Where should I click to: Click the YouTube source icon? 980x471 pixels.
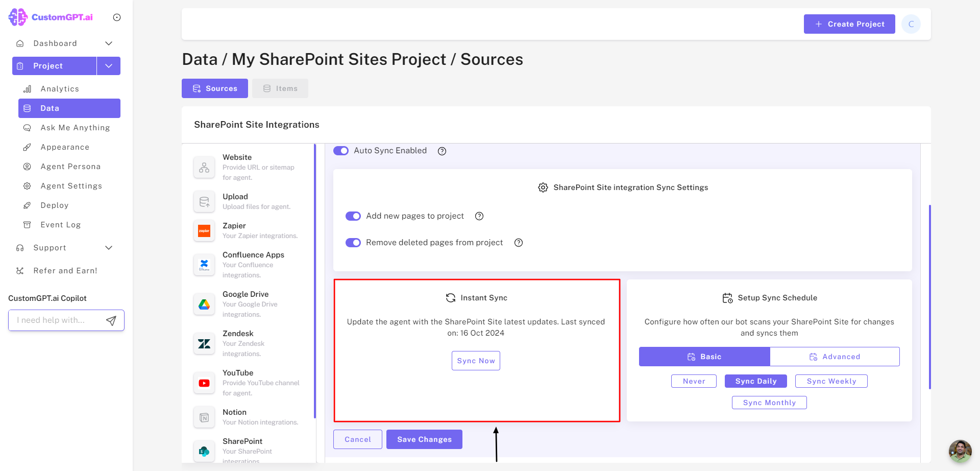pos(204,383)
